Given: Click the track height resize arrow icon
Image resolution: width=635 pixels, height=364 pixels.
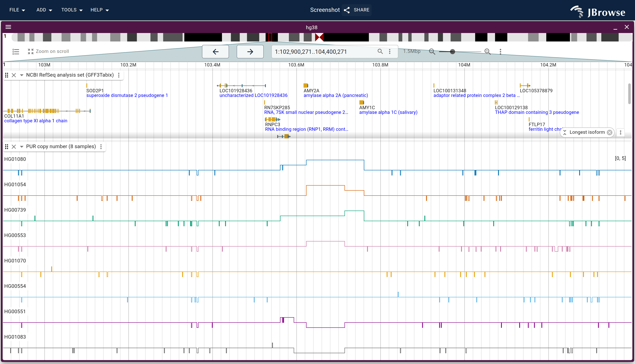Looking at the screenshot, I should pos(620,132).
